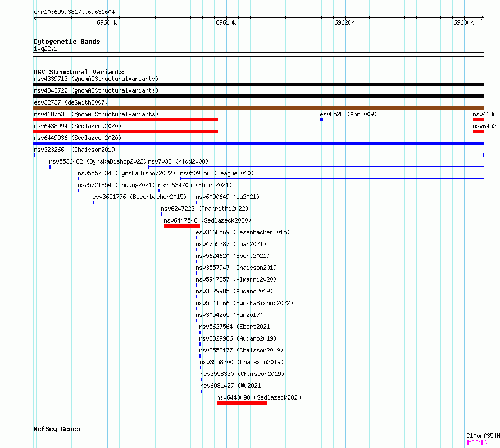Open nsv5721854 (Chuang2021) label

click(116, 185)
